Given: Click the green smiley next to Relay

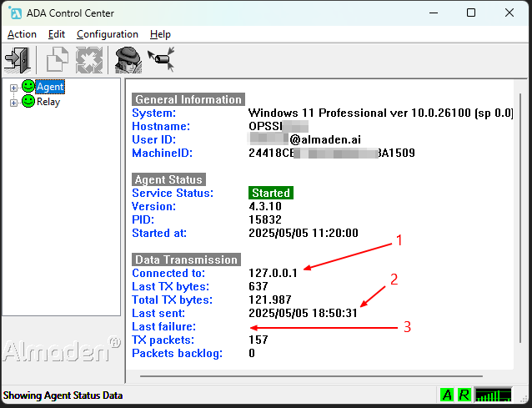Looking at the screenshot, I should tap(28, 101).
